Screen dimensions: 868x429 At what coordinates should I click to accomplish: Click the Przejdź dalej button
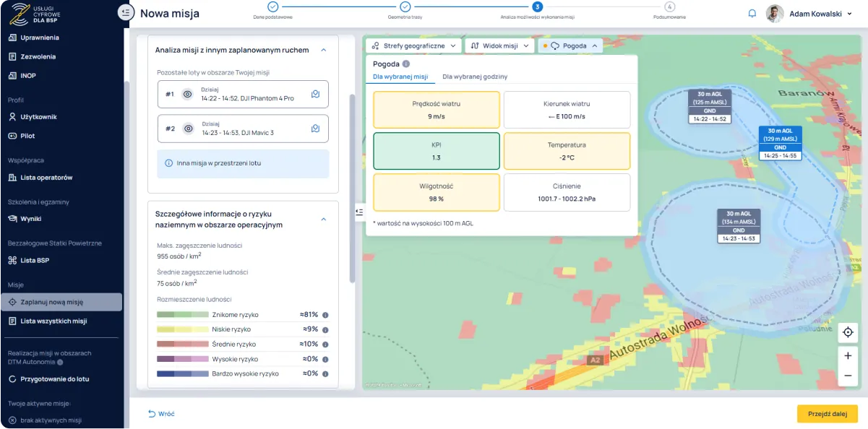[x=827, y=414]
